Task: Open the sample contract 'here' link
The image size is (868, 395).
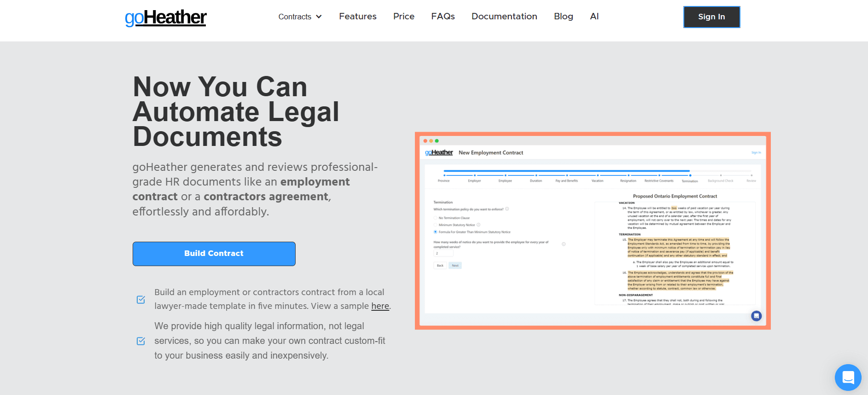Action: 380,306
